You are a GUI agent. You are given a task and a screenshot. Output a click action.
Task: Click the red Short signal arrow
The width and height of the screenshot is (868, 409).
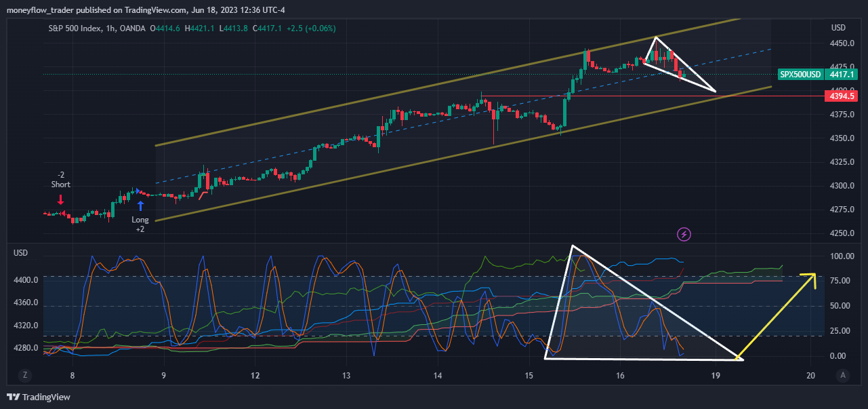(60, 199)
